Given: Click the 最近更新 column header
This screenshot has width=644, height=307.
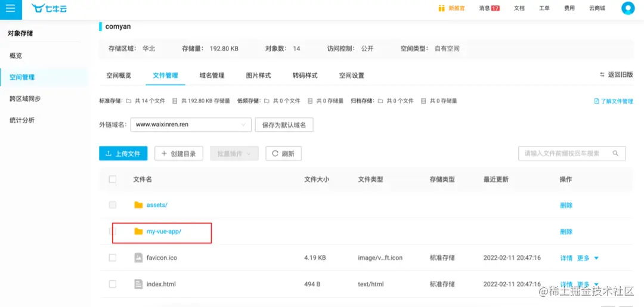Looking at the screenshot, I should (x=496, y=179).
